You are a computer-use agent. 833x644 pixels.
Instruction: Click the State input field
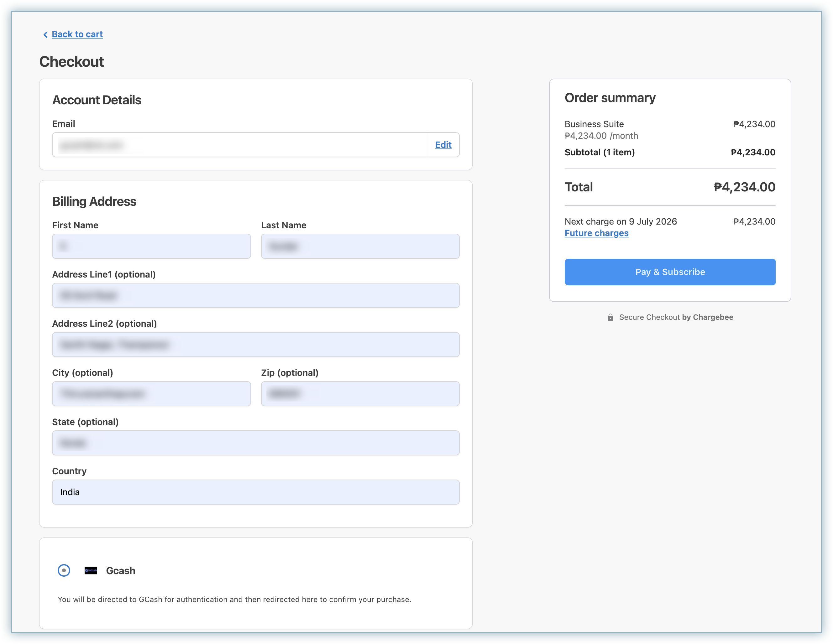coord(256,443)
